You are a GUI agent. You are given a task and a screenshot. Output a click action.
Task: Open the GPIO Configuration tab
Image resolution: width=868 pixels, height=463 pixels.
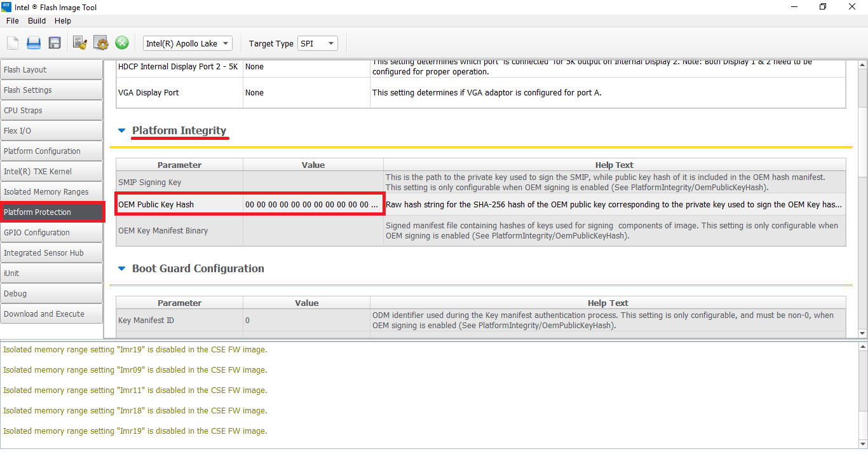pos(51,233)
